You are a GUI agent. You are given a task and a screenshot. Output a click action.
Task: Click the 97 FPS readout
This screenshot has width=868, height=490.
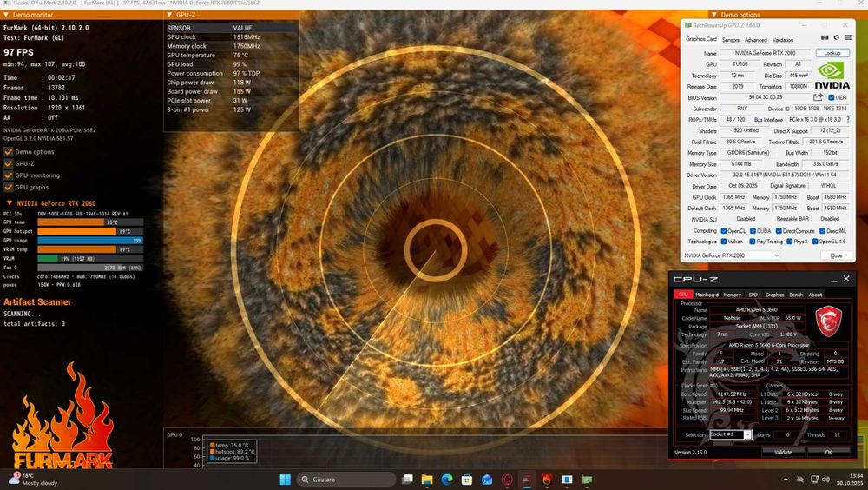(x=18, y=52)
